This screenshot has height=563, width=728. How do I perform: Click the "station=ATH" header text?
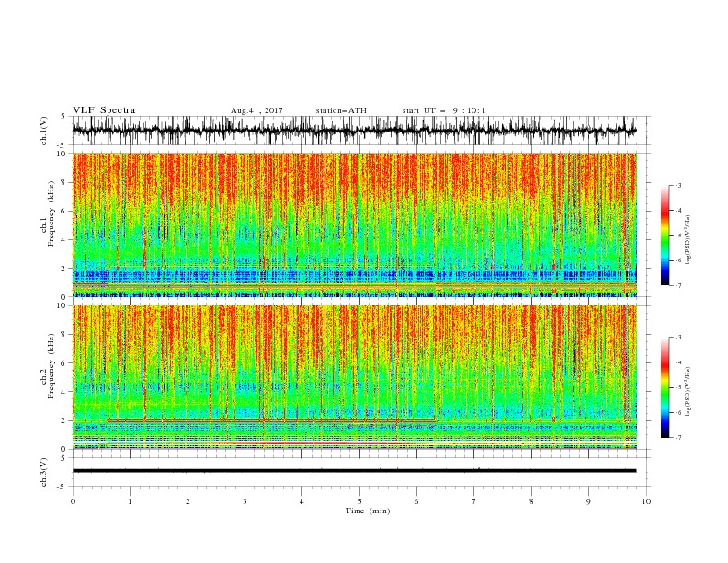[341, 110]
